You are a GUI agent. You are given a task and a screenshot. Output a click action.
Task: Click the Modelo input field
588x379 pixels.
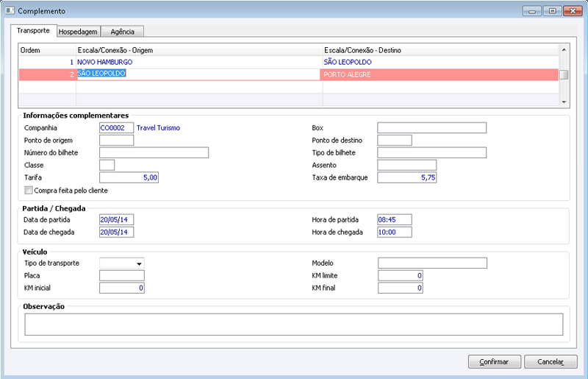click(x=432, y=263)
